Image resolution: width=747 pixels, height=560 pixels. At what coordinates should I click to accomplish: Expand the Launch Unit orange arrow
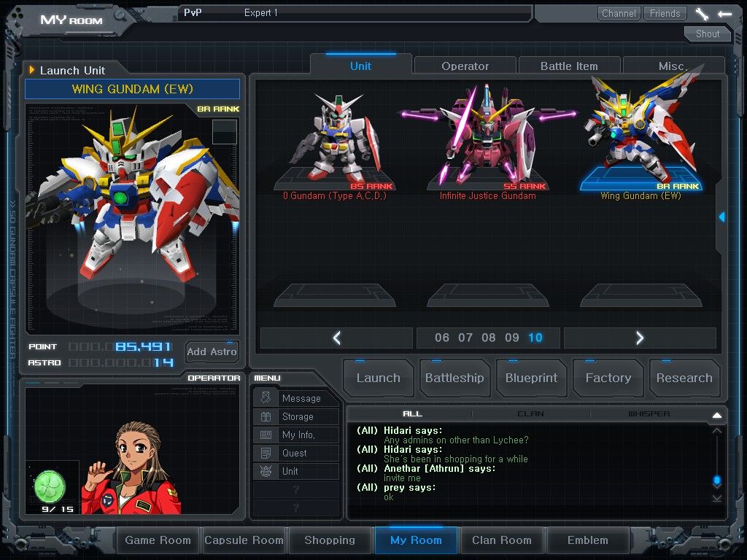[x=32, y=70]
